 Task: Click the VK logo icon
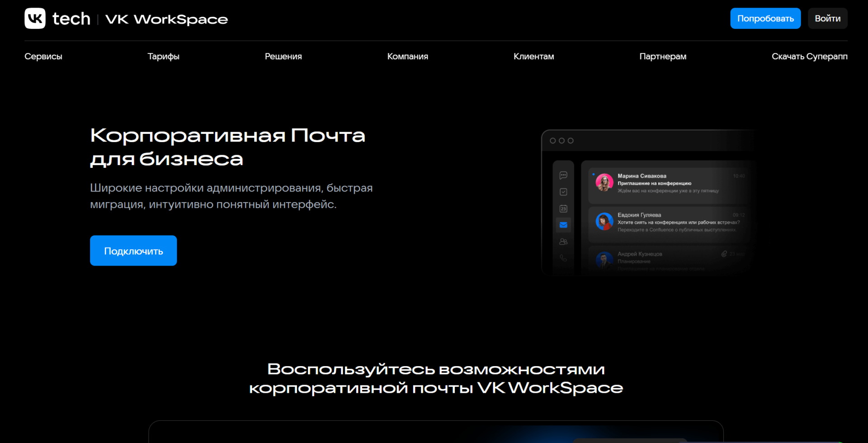pyautogui.click(x=35, y=19)
